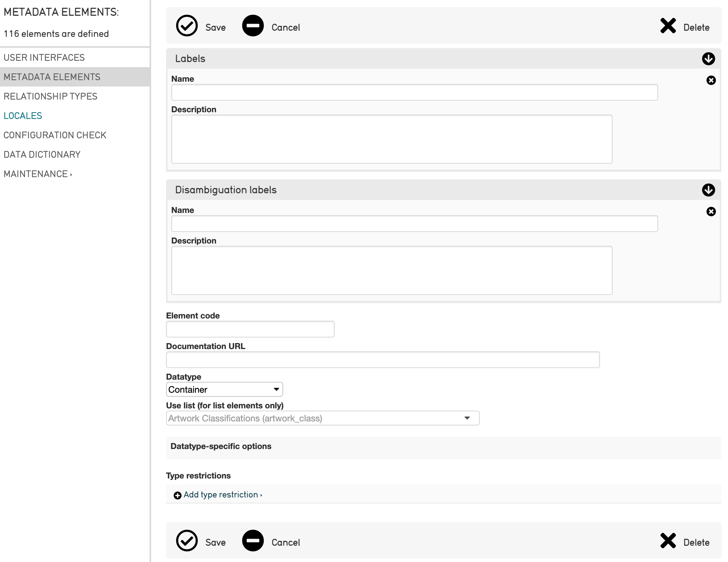This screenshot has height=562, width=728.
Task: Expand the Maintenance menu item
Action: pos(38,174)
